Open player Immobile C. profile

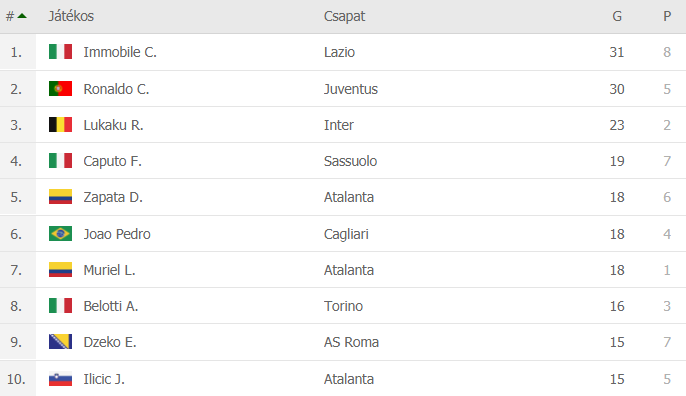coord(120,52)
